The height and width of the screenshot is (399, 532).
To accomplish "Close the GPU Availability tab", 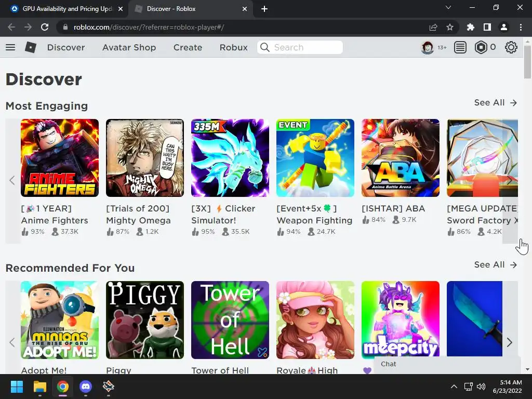I will (121, 9).
